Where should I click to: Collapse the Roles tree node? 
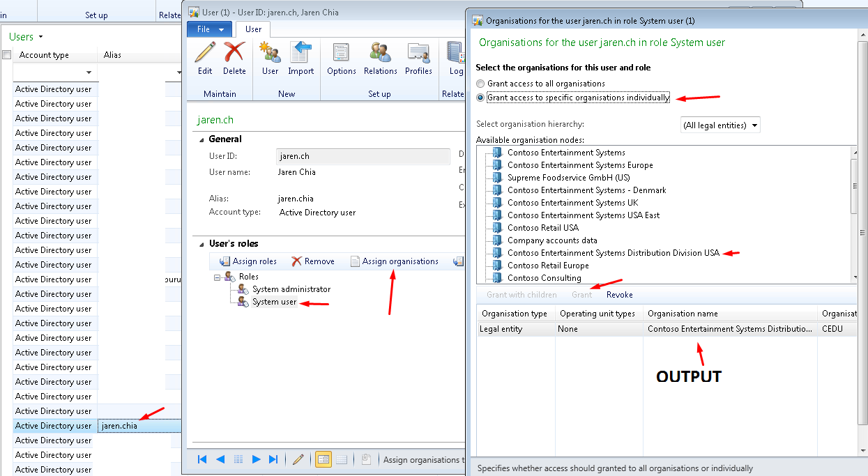218,277
